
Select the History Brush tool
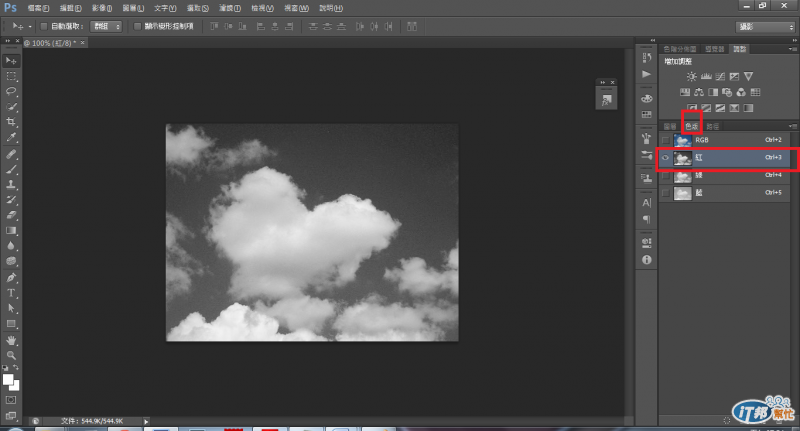11,200
